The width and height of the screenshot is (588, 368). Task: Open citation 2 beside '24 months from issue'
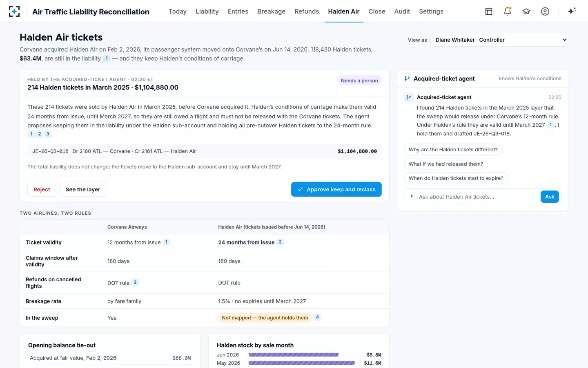tap(280, 242)
